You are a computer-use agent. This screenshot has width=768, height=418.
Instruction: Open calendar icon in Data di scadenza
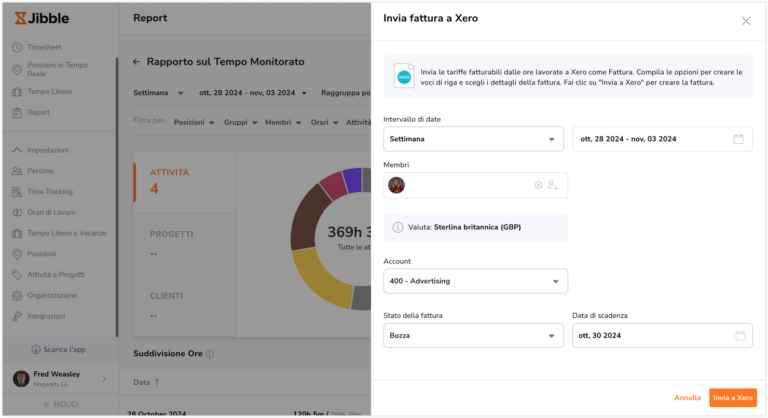(740, 336)
